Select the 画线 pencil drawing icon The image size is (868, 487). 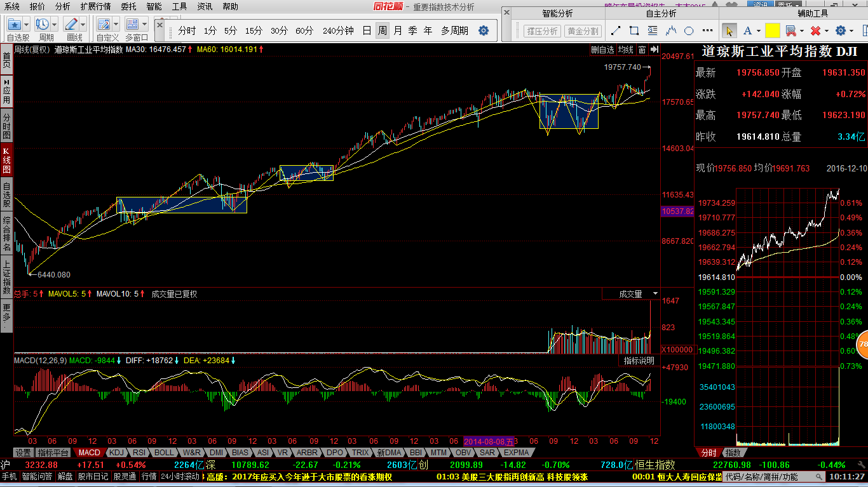[71, 24]
